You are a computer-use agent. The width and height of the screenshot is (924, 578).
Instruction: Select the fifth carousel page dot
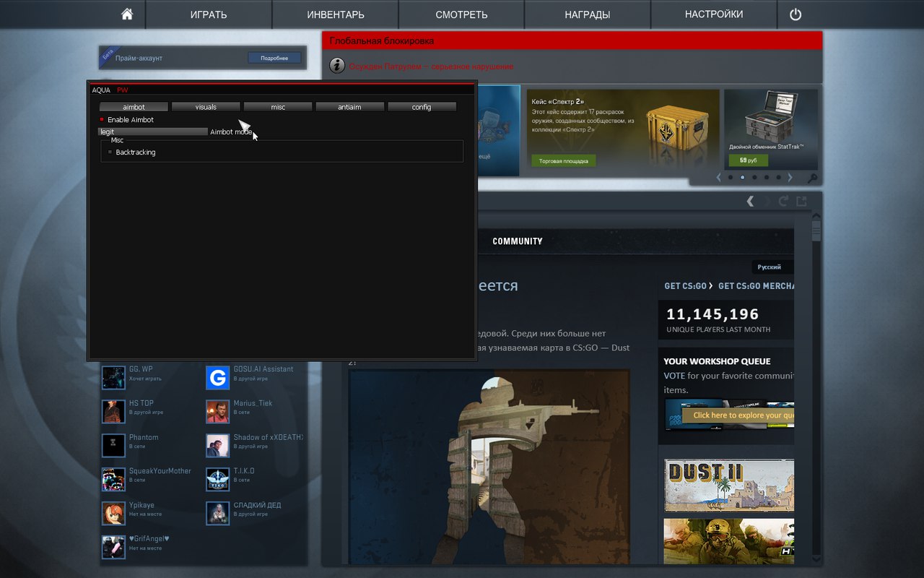click(x=777, y=177)
